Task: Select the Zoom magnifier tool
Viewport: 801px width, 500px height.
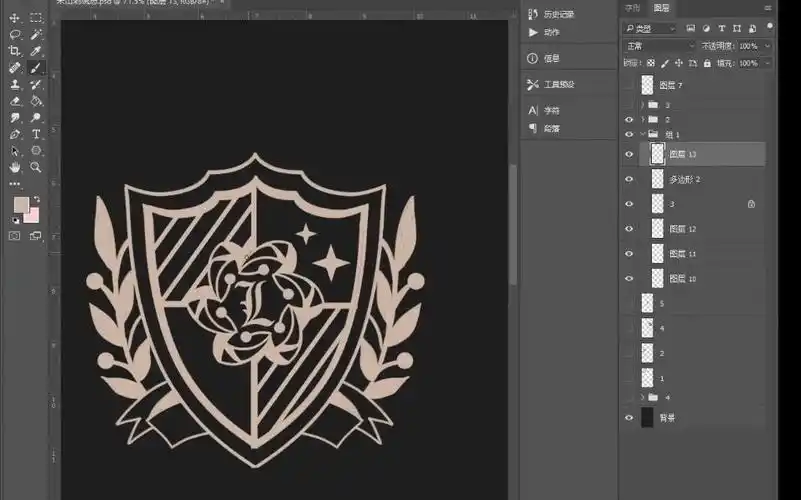Action: pos(36,167)
